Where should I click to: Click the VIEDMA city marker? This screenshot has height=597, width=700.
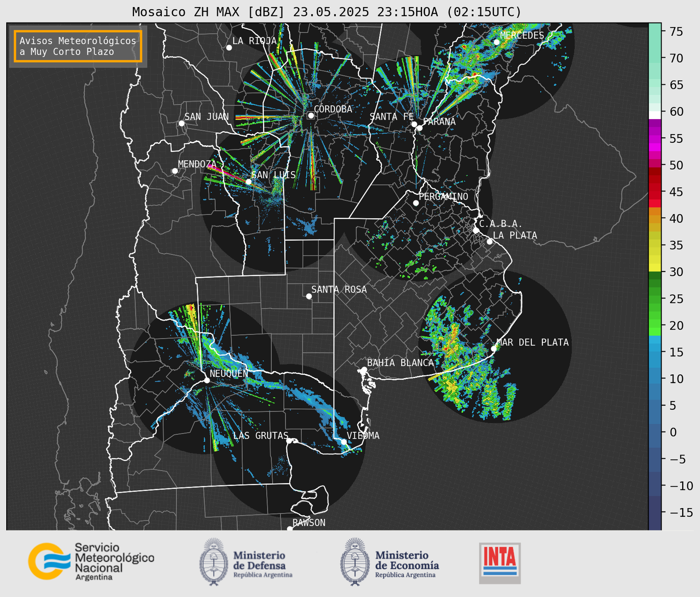point(344,442)
